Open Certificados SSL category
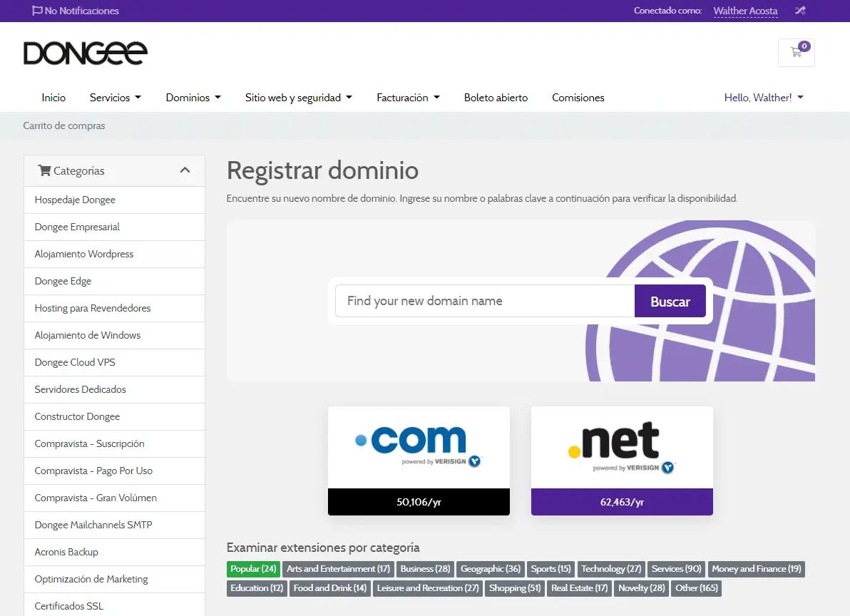The width and height of the screenshot is (850, 616). 114,605
